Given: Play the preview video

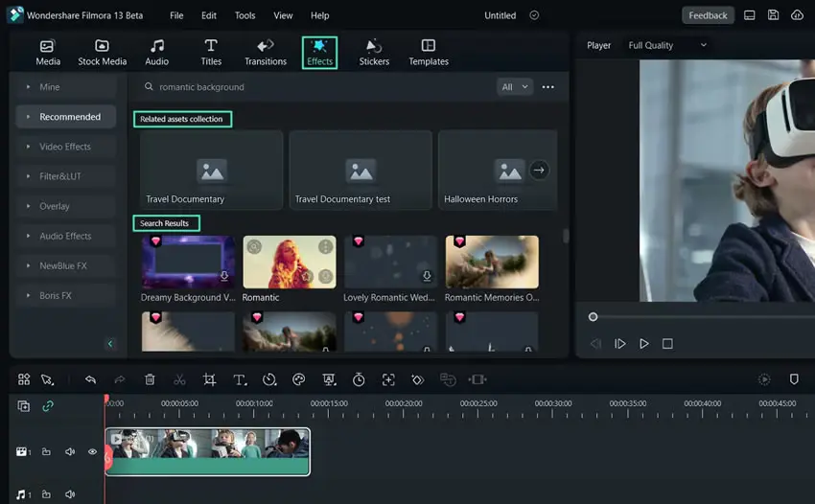Looking at the screenshot, I should [644, 343].
